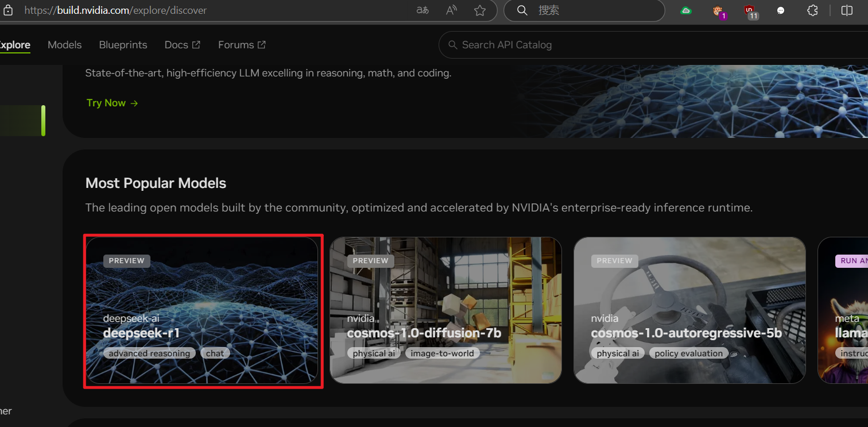868x427 pixels.
Task: Open the Docs external link
Action: (x=183, y=45)
